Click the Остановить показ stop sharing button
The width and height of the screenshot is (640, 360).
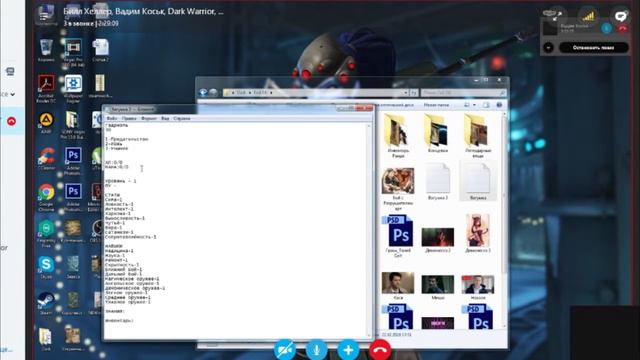[593, 47]
